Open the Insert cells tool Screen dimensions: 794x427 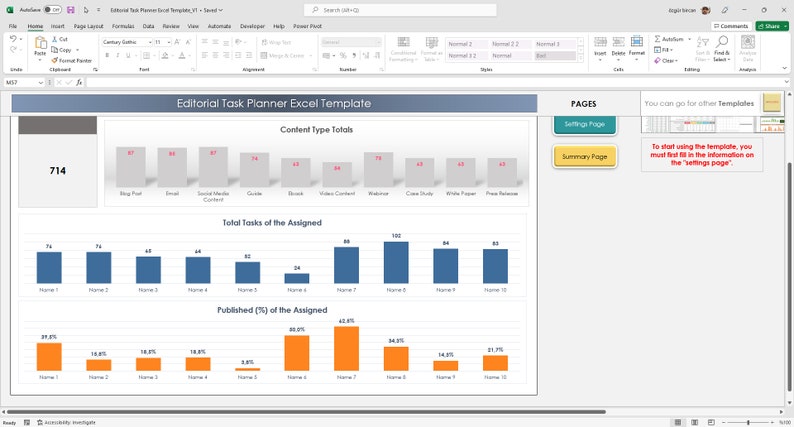pos(600,43)
